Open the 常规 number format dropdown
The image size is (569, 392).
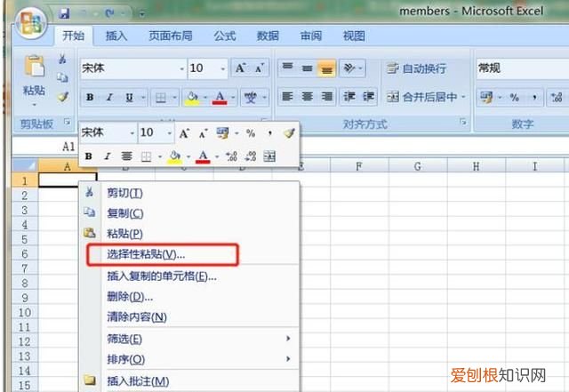point(523,68)
